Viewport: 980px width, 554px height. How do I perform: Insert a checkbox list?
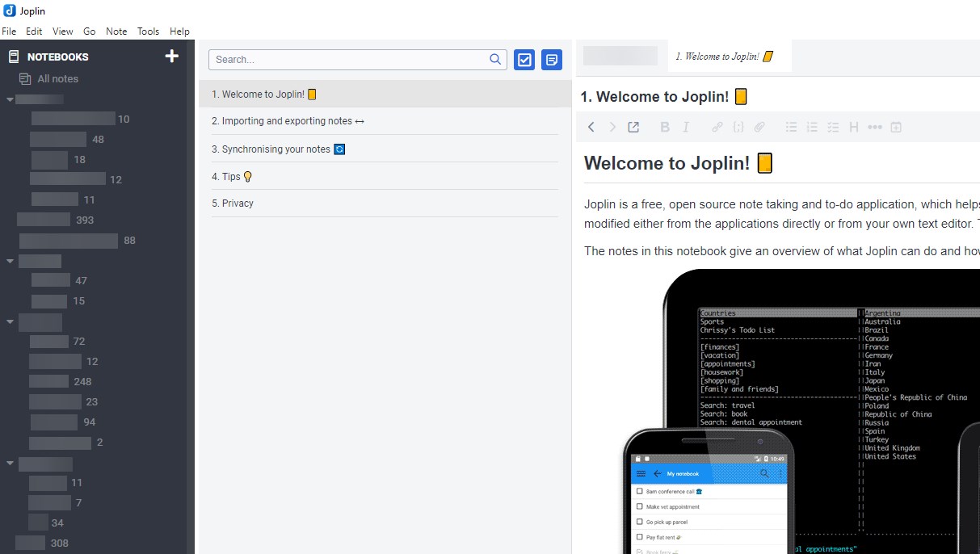(833, 127)
